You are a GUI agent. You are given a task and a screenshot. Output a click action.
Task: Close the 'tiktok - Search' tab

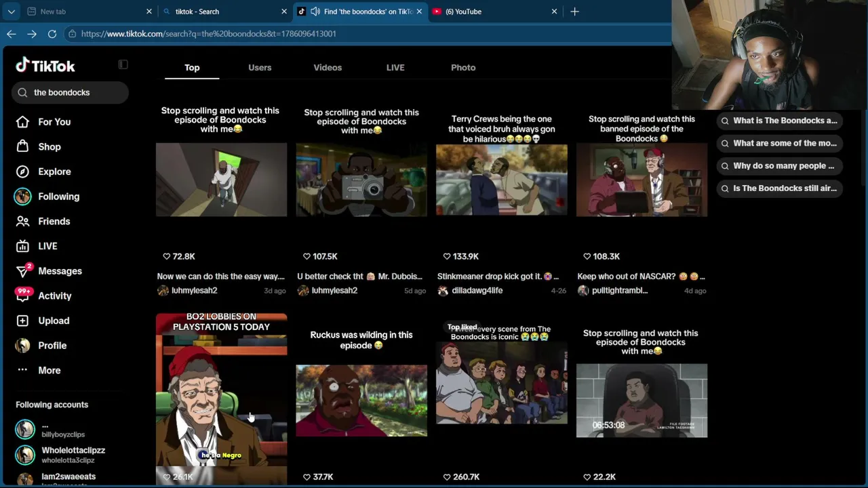tap(284, 12)
